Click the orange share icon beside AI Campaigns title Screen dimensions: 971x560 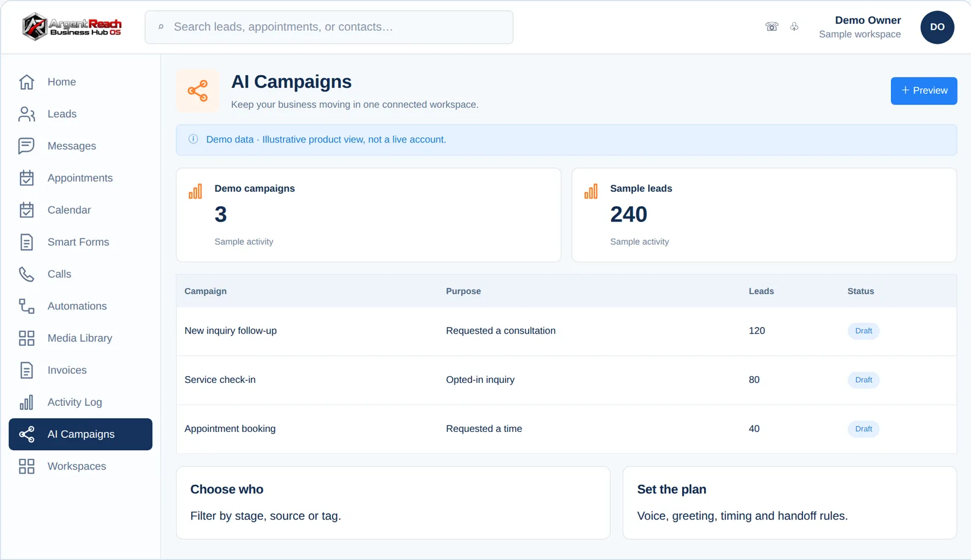tap(197, 91)
